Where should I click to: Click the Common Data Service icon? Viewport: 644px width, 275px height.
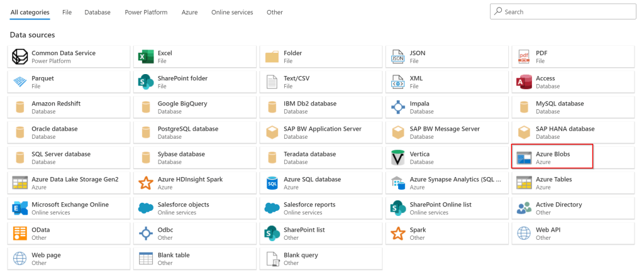[20, 57]
